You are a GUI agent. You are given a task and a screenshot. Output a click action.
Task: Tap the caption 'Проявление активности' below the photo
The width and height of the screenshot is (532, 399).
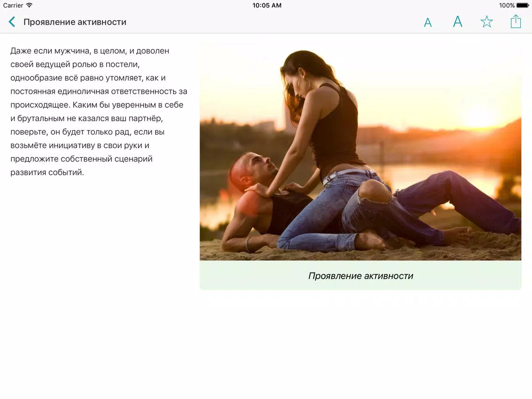pyautogui.click(x=361, y=276)
